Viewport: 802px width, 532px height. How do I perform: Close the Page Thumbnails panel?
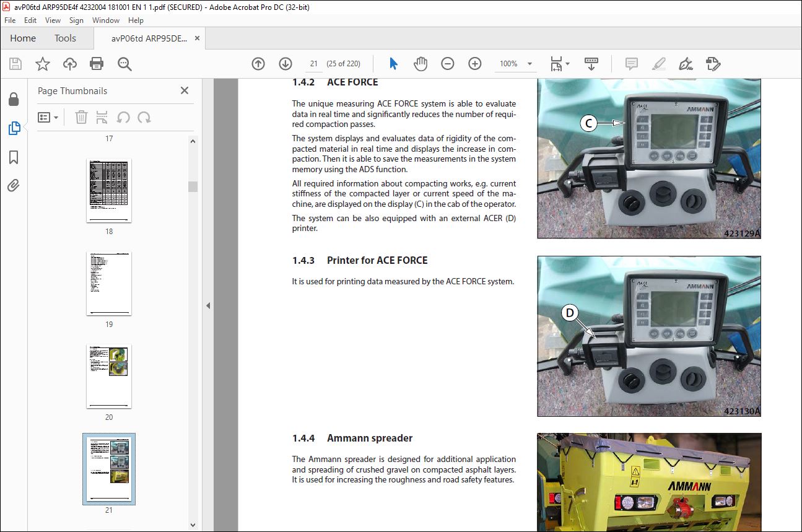184,90
